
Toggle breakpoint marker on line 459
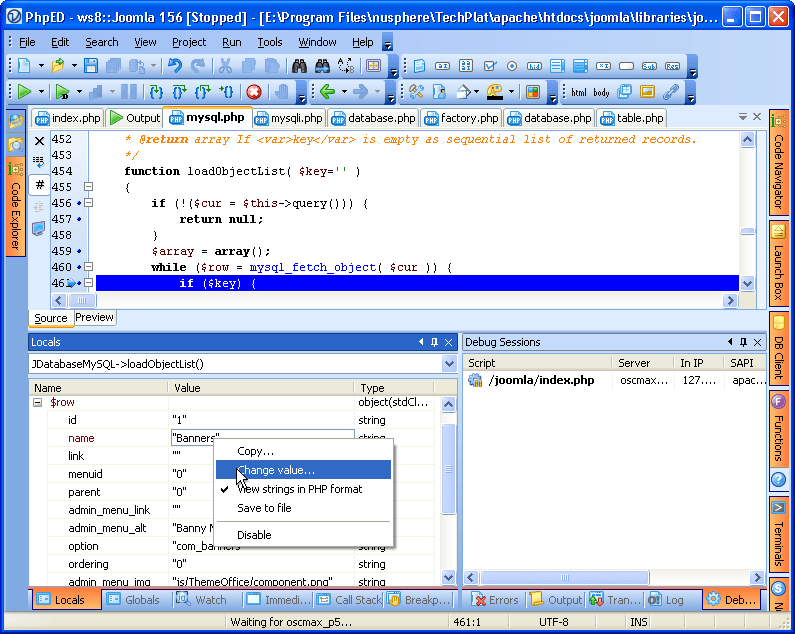tap(79, 251)
